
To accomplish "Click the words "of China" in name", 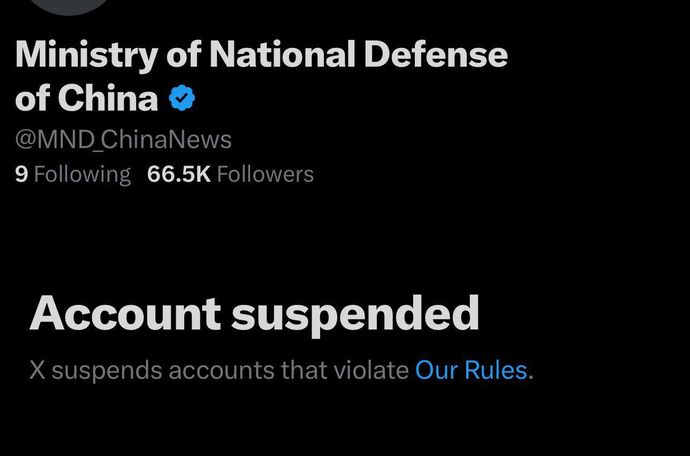I will 87,98.
